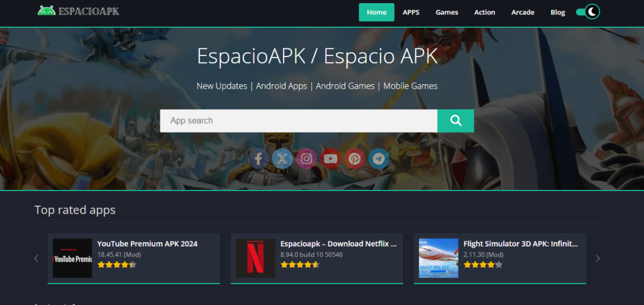Open the Blog menu item
This screenshot has height=305, width=644.
point(558,13)
